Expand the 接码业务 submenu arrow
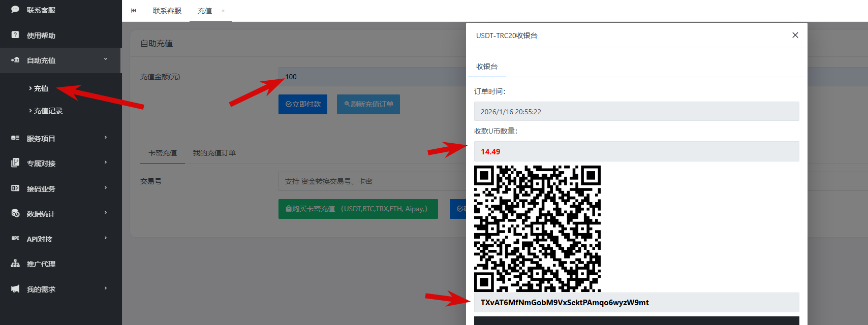Image resolution: width=868 pixels, height=325 pixels. [x=106, y=188]
